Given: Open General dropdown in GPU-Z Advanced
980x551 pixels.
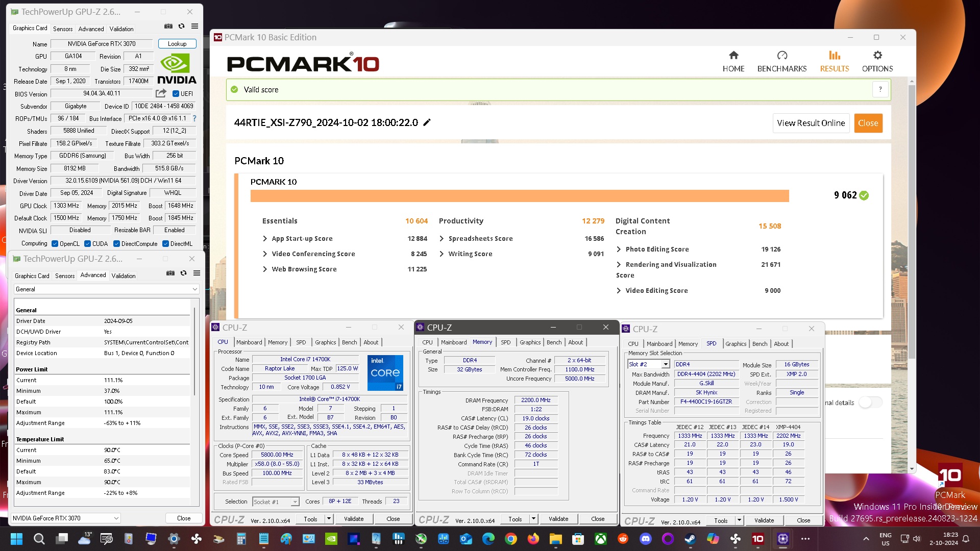Looking at the screenshot, I should [x=106, y=289].
